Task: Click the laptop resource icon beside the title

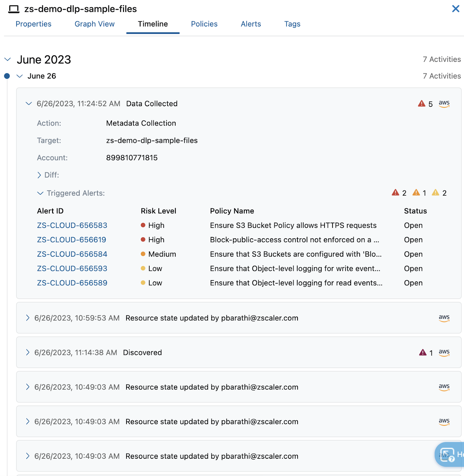Action: [14, 9]
